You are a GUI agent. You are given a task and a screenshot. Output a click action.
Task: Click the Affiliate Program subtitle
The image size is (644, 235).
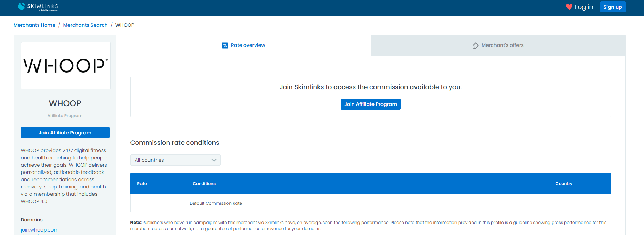65,116
